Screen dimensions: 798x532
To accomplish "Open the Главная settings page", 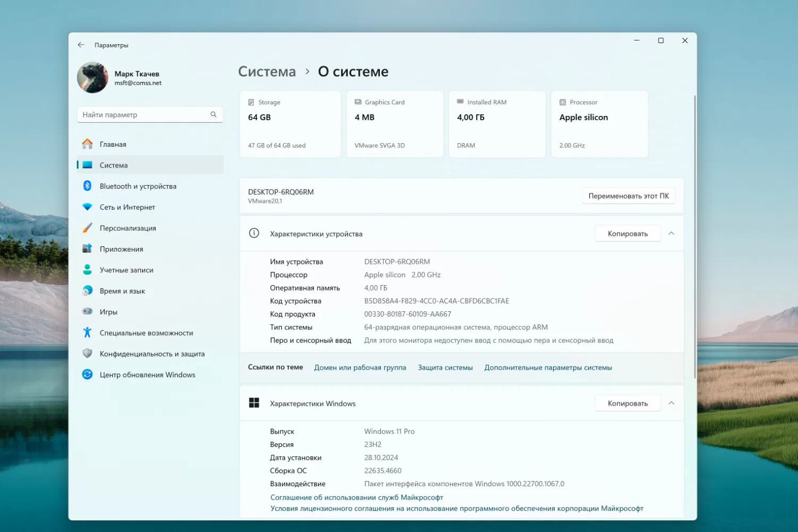I will (x=150, y=144).
